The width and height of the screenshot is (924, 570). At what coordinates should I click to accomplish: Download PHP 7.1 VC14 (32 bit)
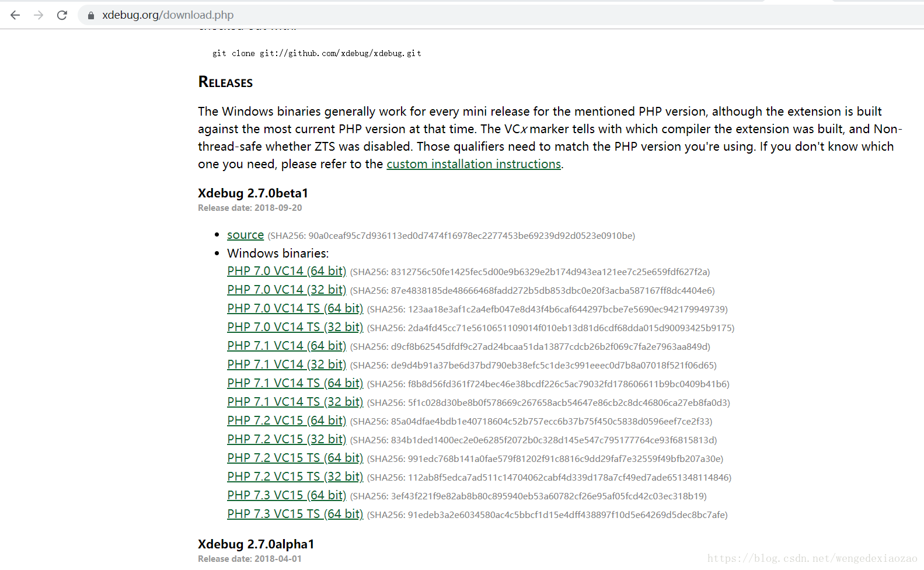click(287, 364)
